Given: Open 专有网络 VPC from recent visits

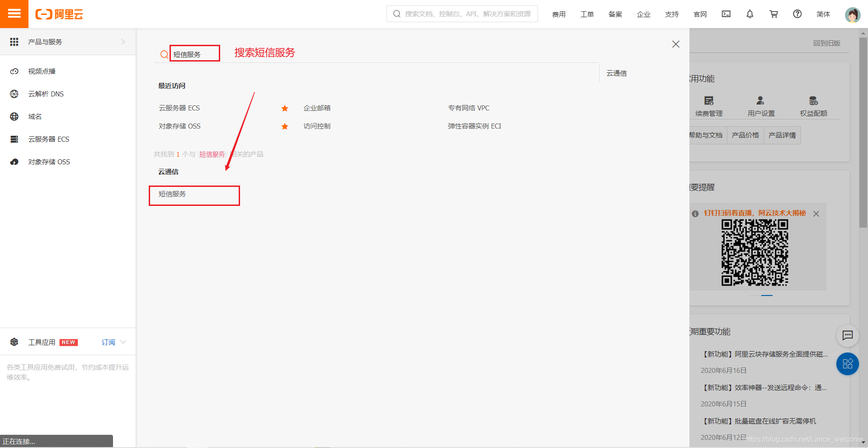Looking at the screenshot, I should [x=469, y=108].
